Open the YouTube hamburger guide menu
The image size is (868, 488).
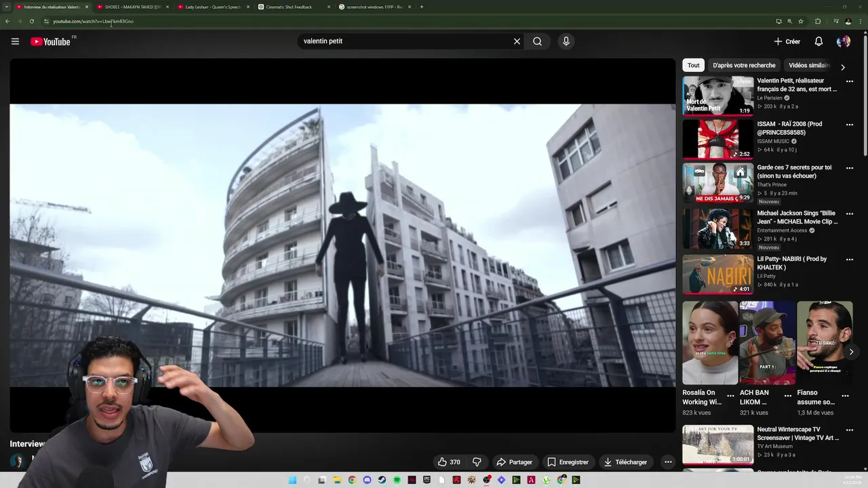15,41
